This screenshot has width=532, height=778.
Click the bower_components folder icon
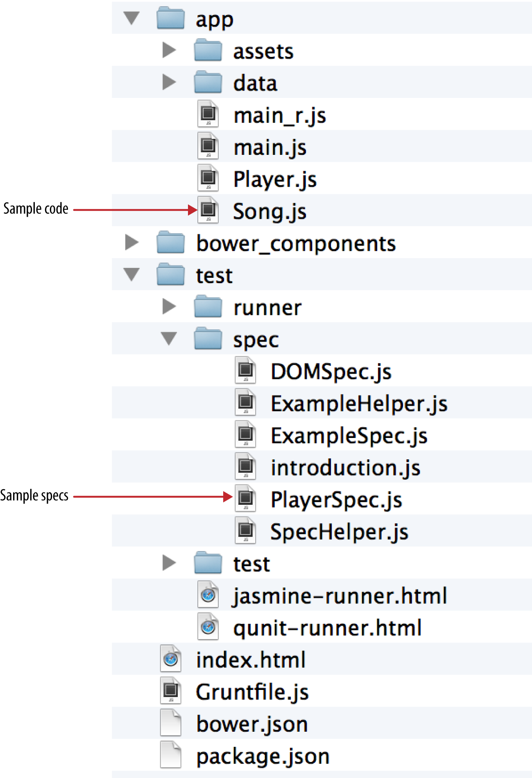pyautogui.click(x=170, y=243)
